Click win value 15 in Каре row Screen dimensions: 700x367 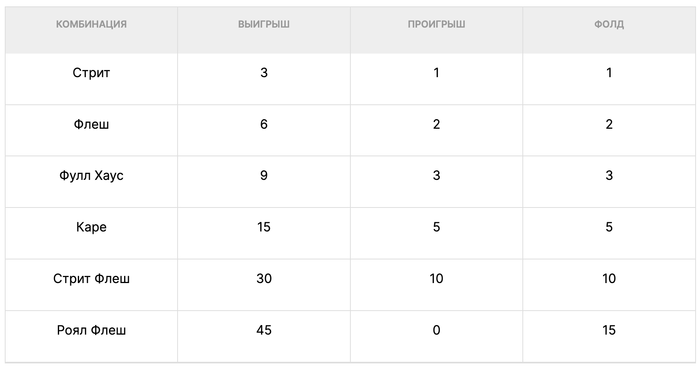(x=264, y=227)
